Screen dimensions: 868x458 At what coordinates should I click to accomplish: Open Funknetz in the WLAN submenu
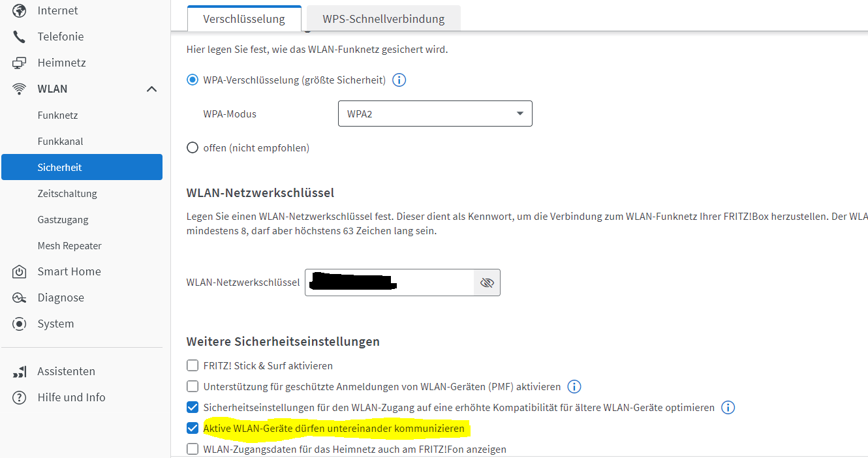tap(57, 115)
